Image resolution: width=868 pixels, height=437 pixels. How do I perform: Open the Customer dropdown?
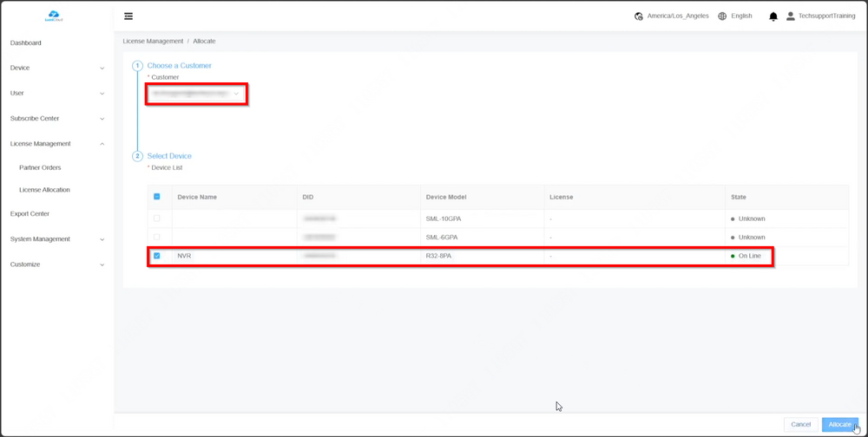197,94
